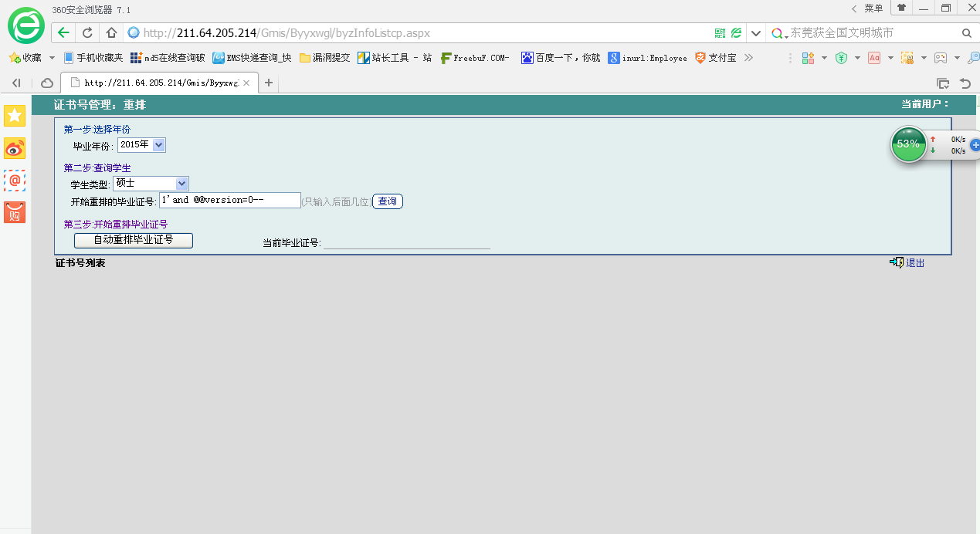This screenshot has width=980, height=534.
Task: Click the search box 东莞获全国文明城市
Action: pyautogui.click(x=873, y=33)
